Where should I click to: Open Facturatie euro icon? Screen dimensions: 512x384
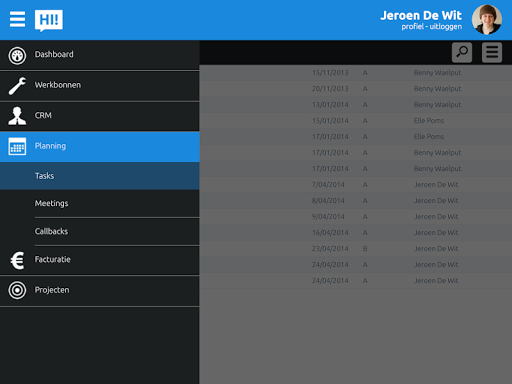[x=17, y=260]
